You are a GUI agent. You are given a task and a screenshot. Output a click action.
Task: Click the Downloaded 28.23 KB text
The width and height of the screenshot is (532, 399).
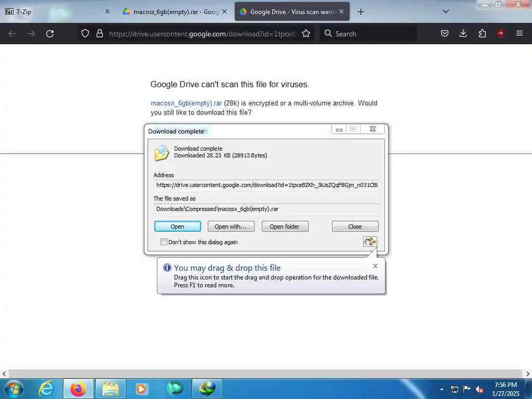220,155
